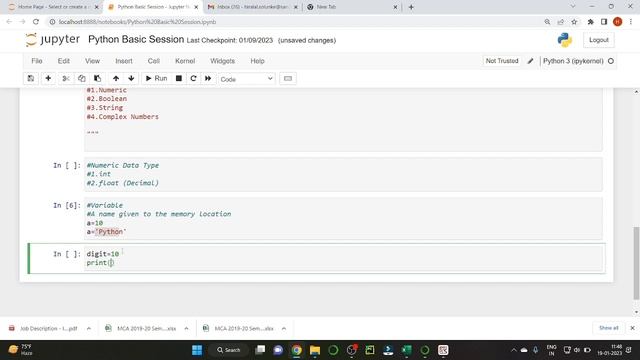Open the Windows Start menu
The image size is (640, 360).
[x=197, y=350]
